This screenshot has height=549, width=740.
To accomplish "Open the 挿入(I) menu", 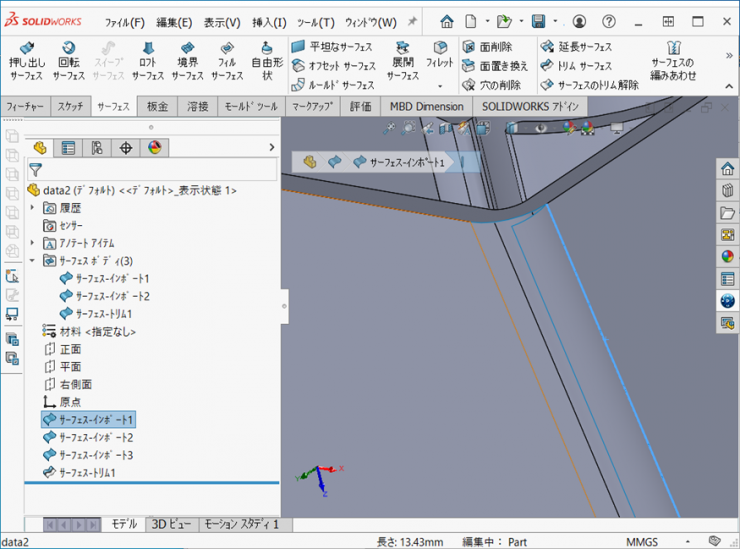I will (x=268, y=22).
